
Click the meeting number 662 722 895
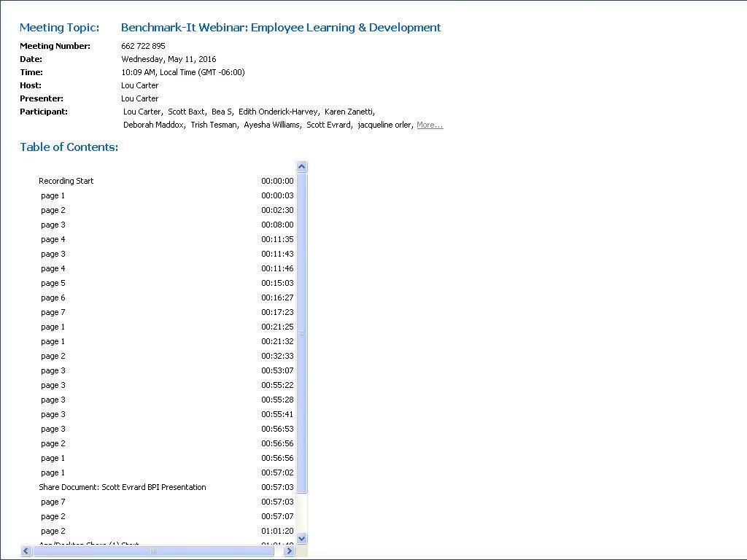click(143, 46)
